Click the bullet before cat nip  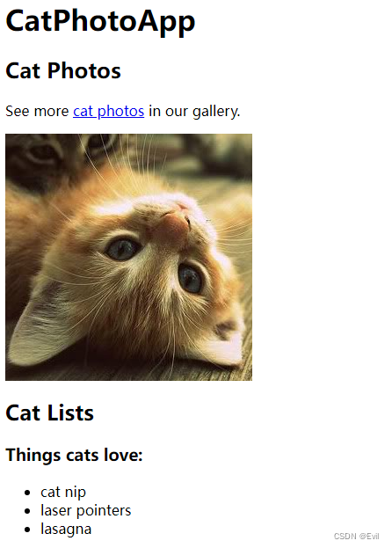click(27, 493)
